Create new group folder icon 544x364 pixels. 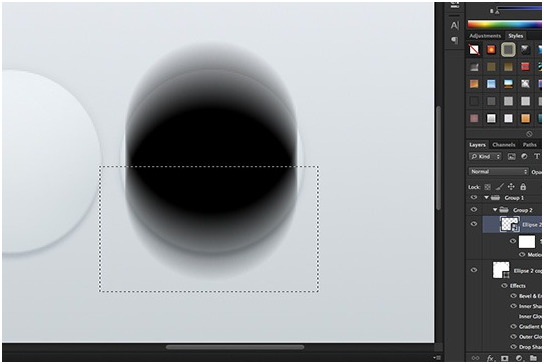[x=534, y=358]
